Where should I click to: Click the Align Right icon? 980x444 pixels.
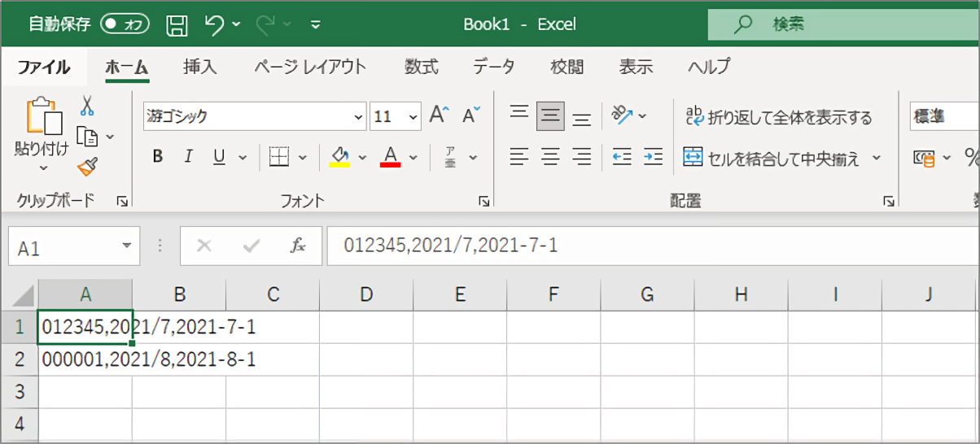581,157
